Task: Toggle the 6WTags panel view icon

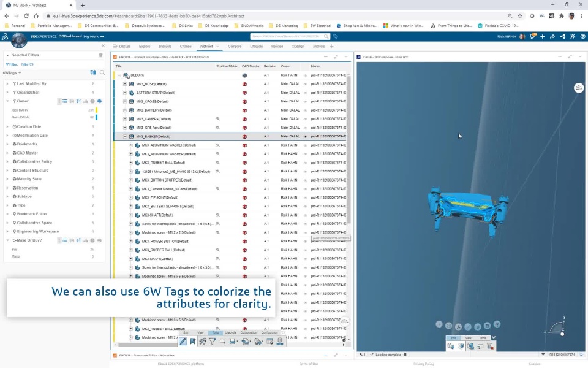Action: [93, 72]
